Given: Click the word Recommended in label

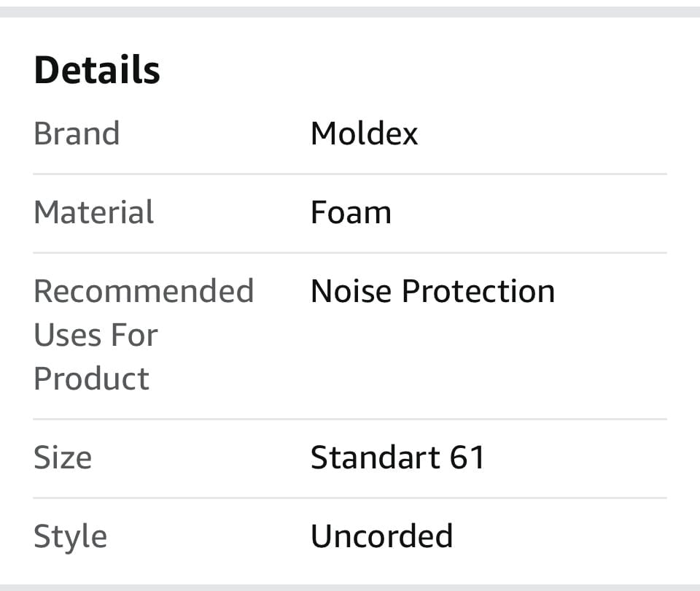Looking at the screenshot, I should coord(144,291).
